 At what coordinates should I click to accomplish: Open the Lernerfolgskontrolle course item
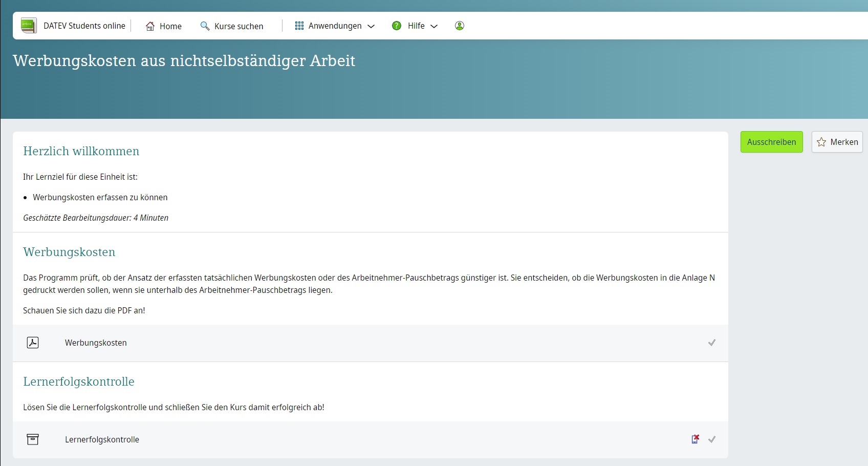[x=102, y=439]
